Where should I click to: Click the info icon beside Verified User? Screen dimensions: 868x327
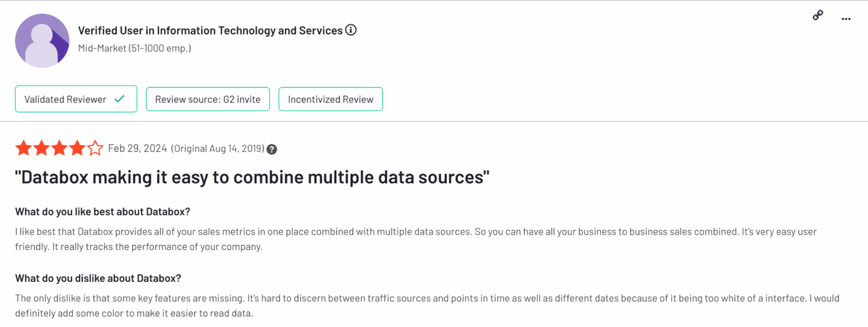[x=351, y=30]
